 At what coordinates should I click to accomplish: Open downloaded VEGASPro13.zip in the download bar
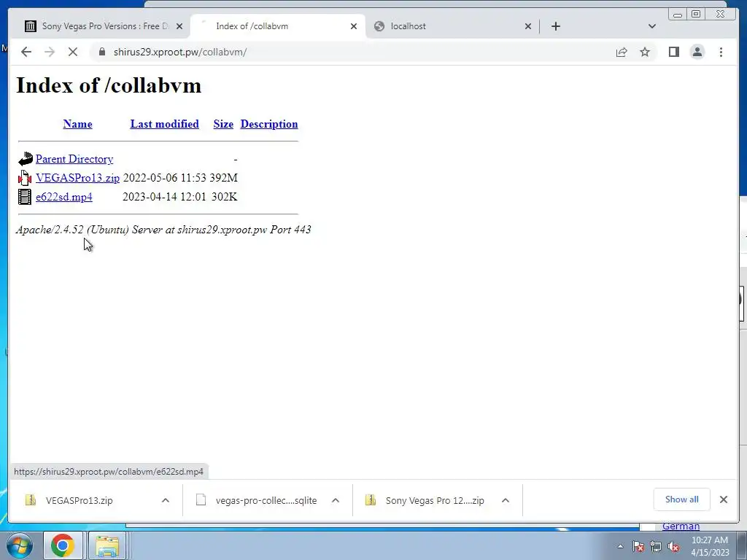coord(79,500)
